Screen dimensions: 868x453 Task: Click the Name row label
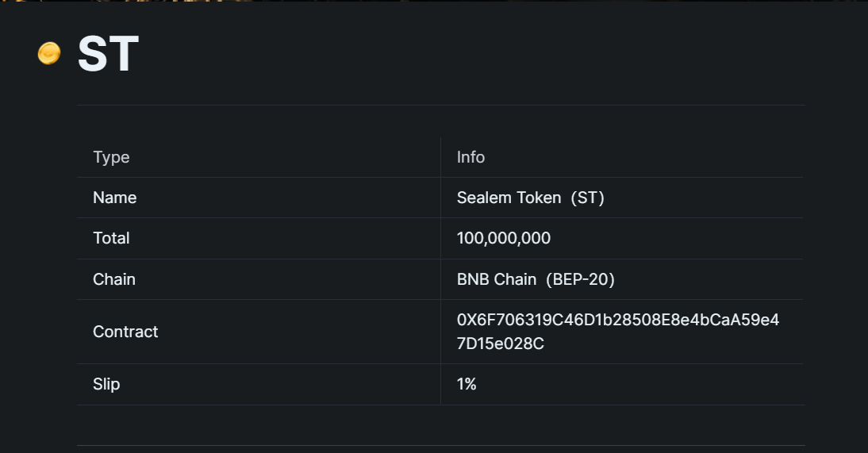114,198
